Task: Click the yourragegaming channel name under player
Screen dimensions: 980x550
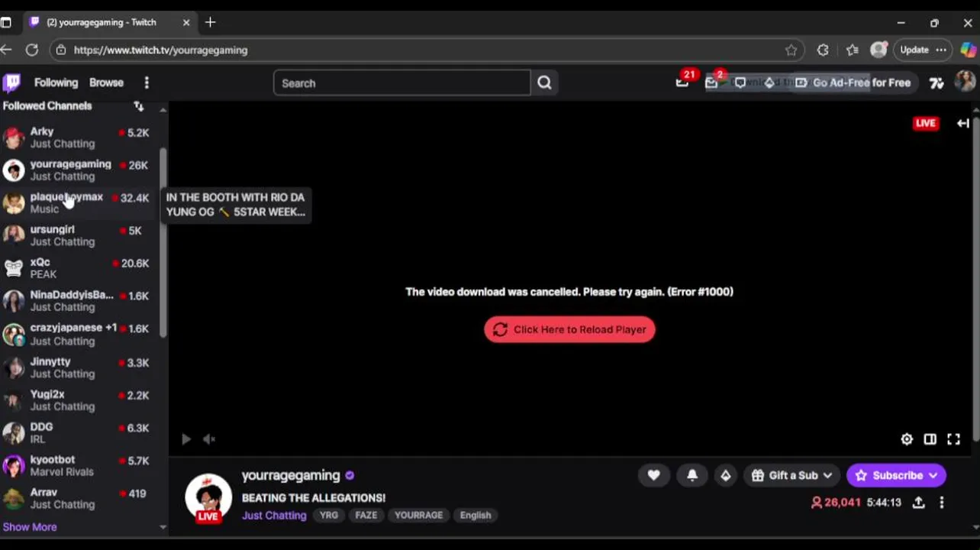Action: [x=291, y=475]
